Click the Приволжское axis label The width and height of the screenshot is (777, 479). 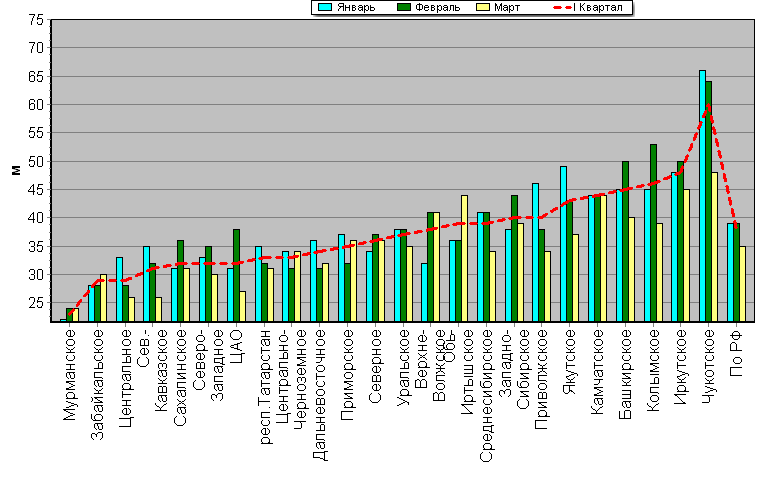click(542, 379)
